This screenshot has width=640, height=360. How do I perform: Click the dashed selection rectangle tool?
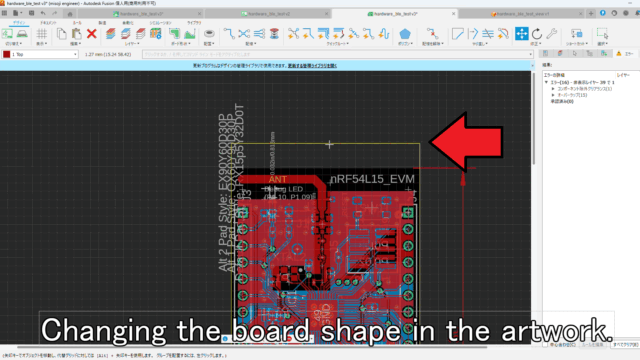tap(602, 33)
